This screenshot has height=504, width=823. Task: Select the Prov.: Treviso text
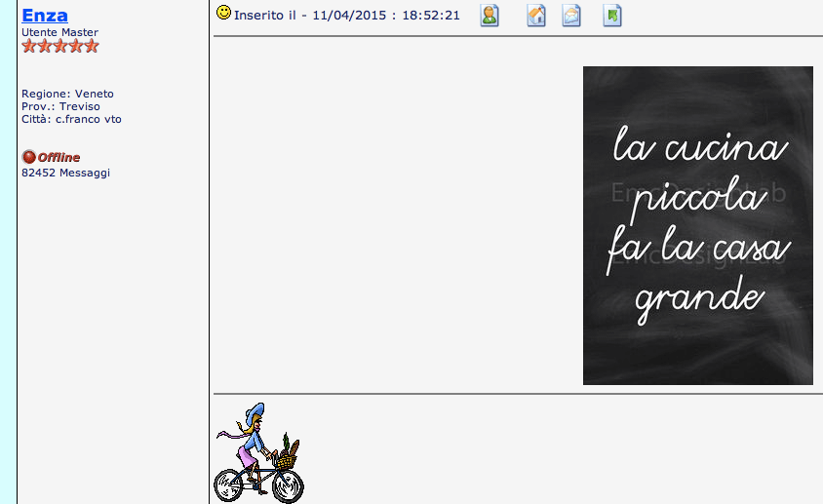pyautogui.click(x=60, y=106)
